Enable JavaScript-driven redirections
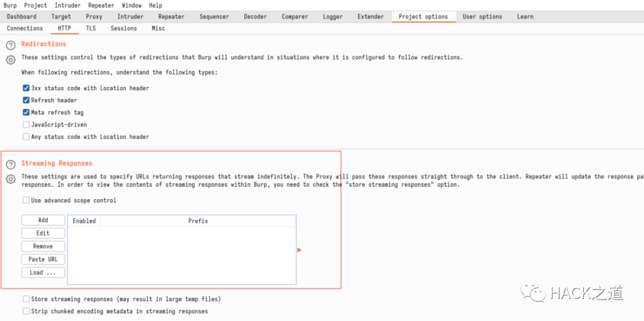Image resolution: width=644 pixels, height=321 pixels. click(26, 124)
